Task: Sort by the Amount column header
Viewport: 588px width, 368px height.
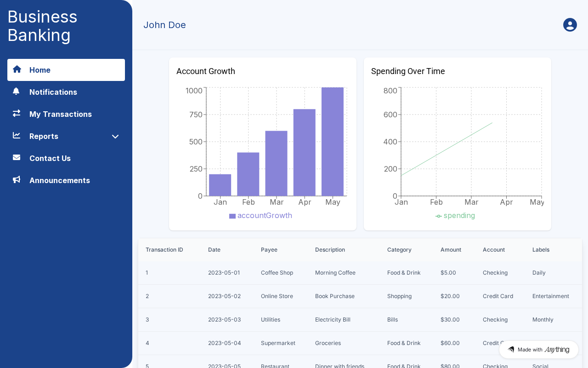Action: (x=451, y=250)
